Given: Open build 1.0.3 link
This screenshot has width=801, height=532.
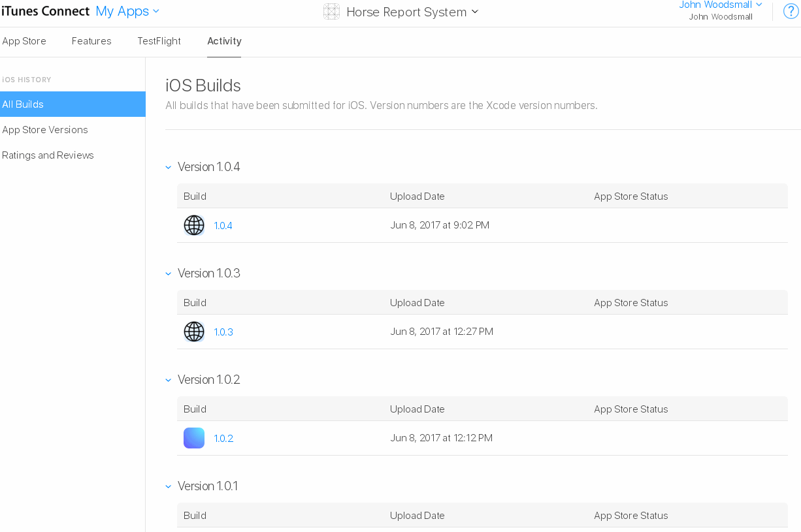Looking at the screenshot, I should tap(223, 332).
